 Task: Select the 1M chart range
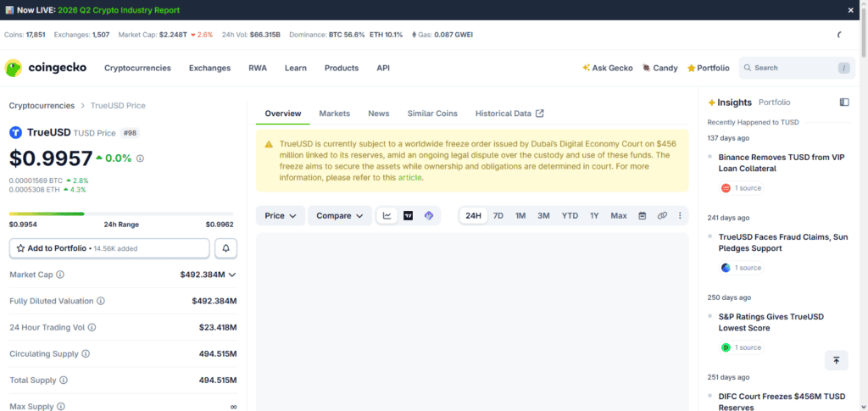(x=520, y=216)
